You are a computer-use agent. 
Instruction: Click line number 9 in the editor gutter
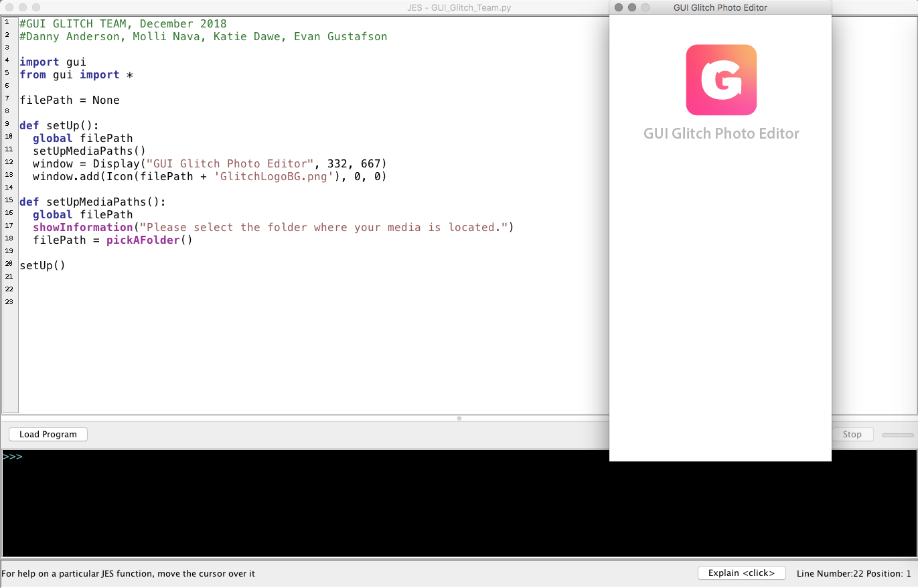[7, 124]
